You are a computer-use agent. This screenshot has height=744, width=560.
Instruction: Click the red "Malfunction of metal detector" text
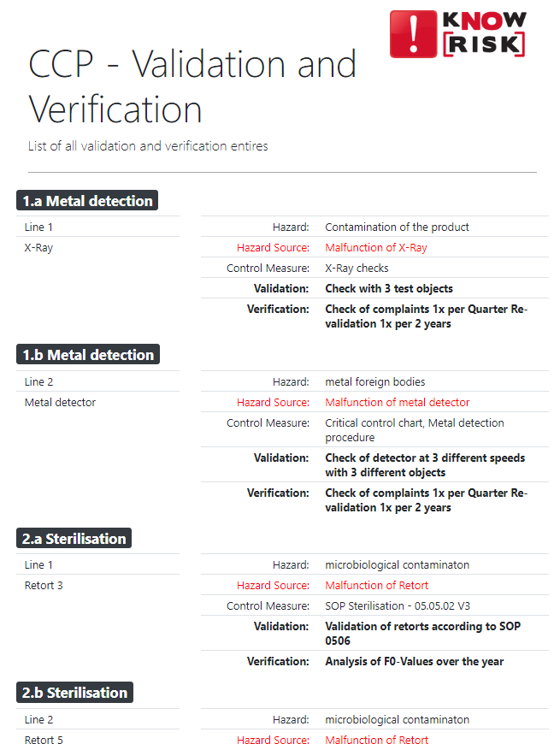pyautogui.click(x=398, y=403)
